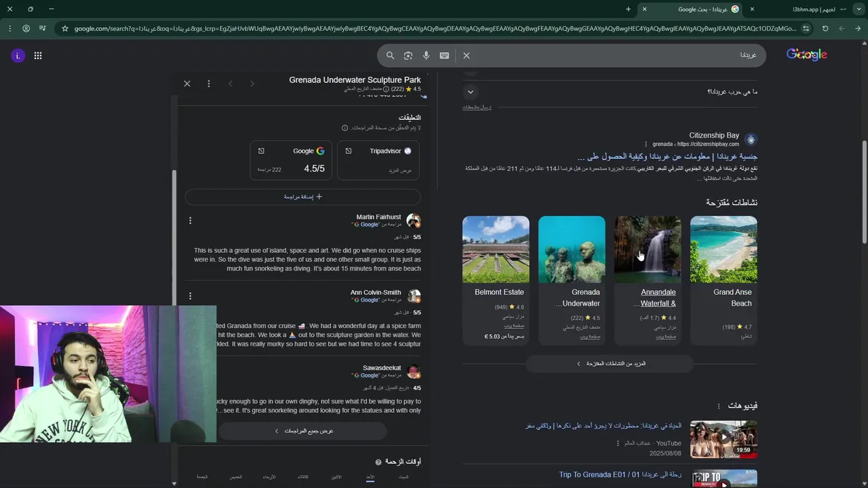Open the Google account avatar
Viewport: 868px width, 488px height.
point(18,56)
